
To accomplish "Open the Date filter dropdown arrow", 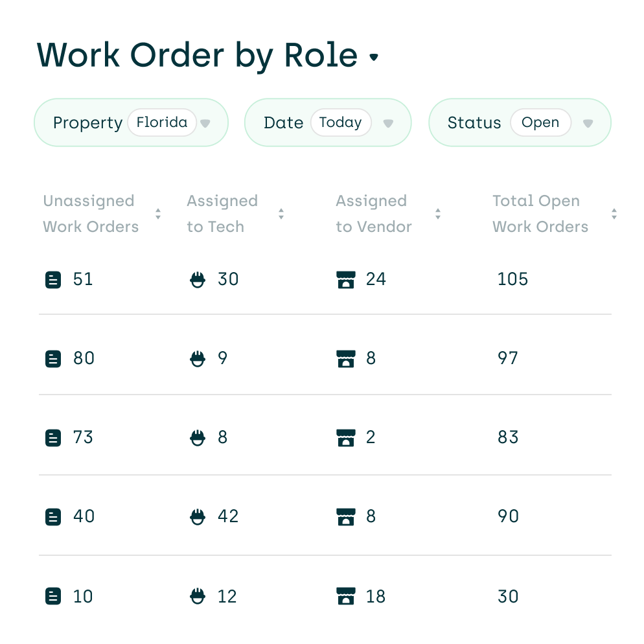I will coord(388,122).
